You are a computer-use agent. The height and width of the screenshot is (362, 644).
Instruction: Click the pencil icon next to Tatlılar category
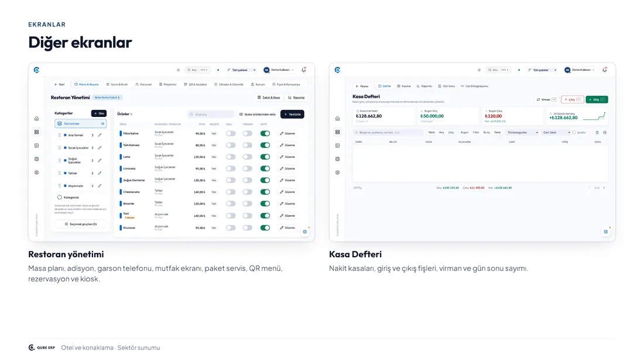(100, 173)
